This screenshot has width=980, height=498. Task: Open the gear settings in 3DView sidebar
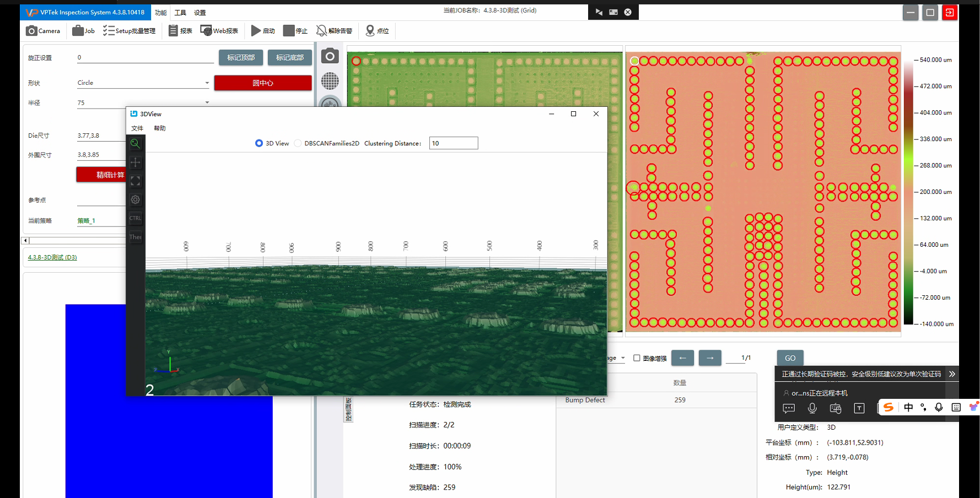(x=135, y=200)
